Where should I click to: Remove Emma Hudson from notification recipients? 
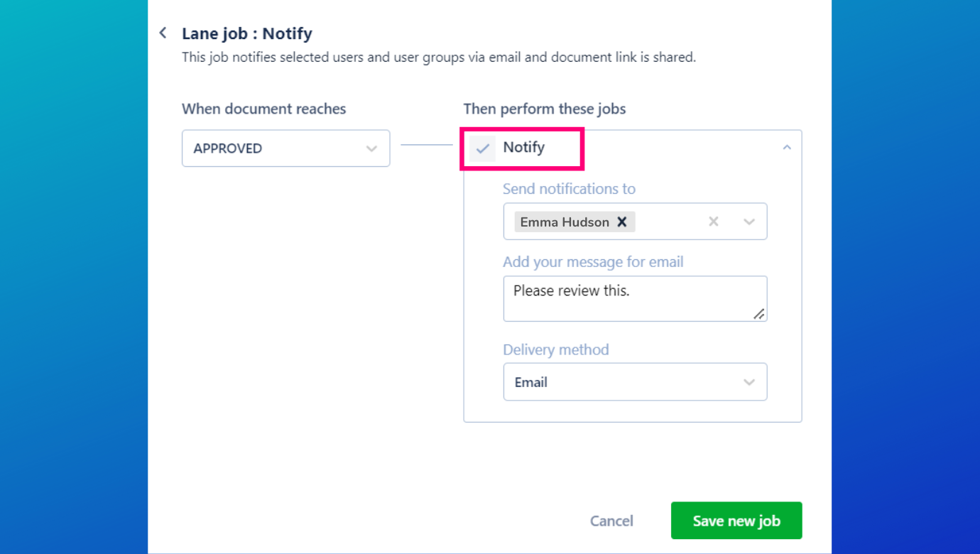(622, 222)
